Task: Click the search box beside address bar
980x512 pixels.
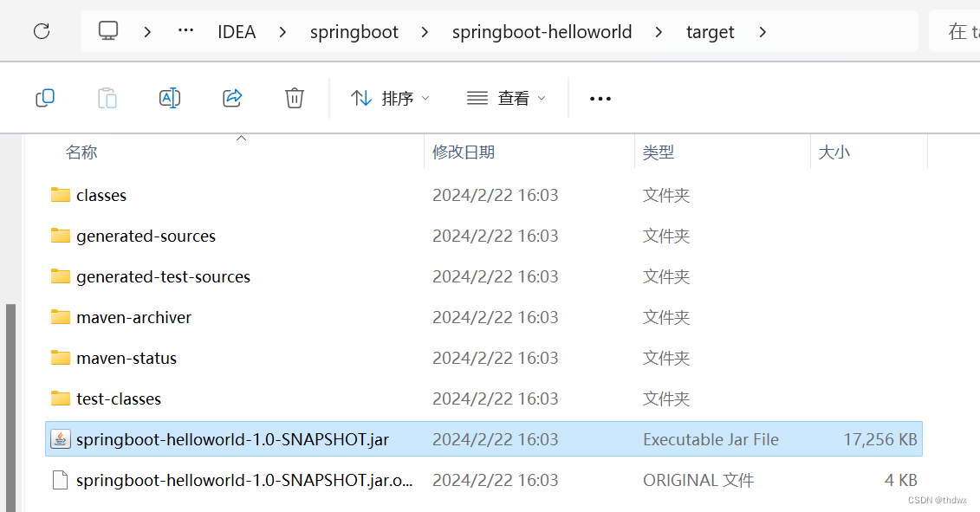Action: click(x=955, y=32)
